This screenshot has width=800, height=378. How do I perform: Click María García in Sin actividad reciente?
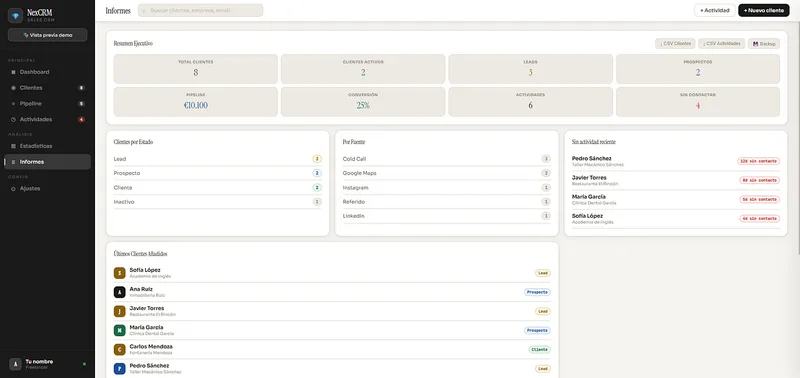click(x=589, y=196)
